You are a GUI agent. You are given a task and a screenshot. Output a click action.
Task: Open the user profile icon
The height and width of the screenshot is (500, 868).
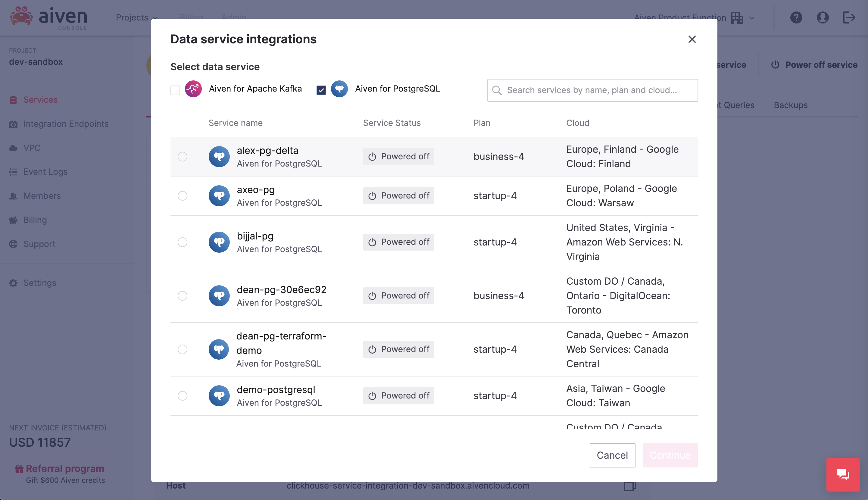[822, 17]
